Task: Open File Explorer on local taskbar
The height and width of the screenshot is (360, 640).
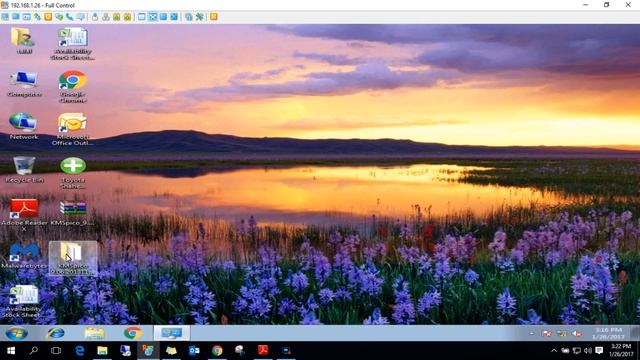Action: [102, 351]
